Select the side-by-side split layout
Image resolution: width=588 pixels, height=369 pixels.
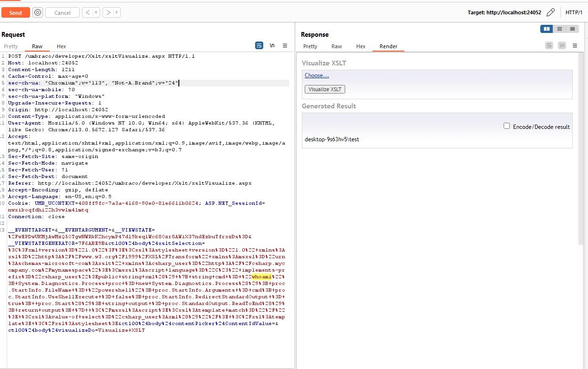point(547,29)
